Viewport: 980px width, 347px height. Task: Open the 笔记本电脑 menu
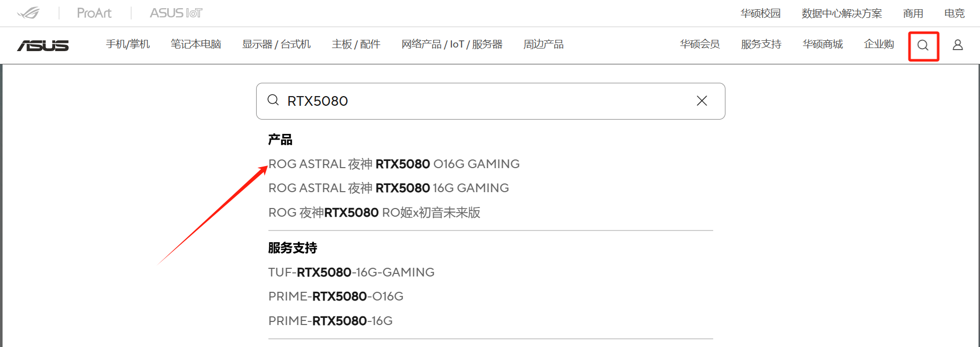pyautogui.click(x=196, y=44)
